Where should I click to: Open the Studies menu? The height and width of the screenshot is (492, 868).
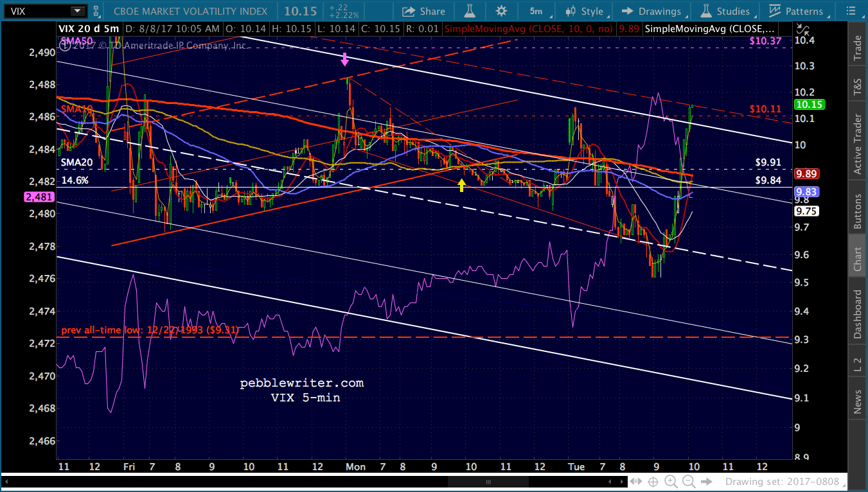(725, 11)
